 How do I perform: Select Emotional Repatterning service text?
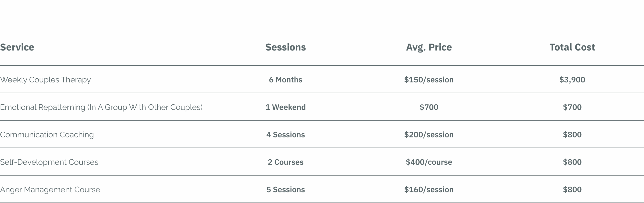click(x=101, y=107)
